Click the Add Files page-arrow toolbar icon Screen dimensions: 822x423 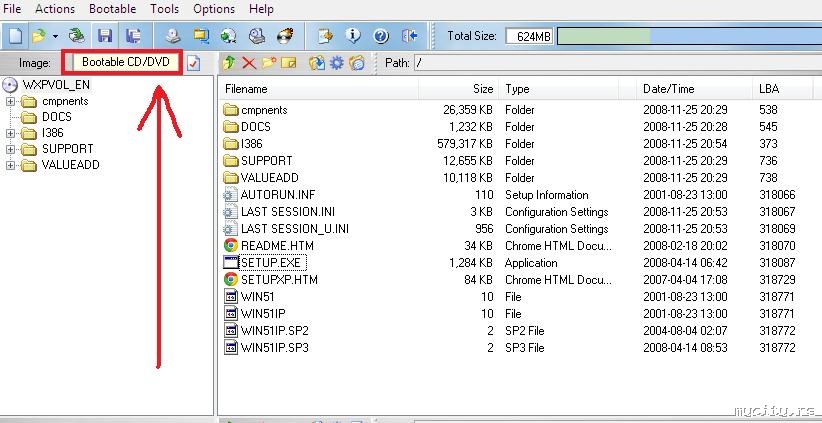(x=326, y=36)
